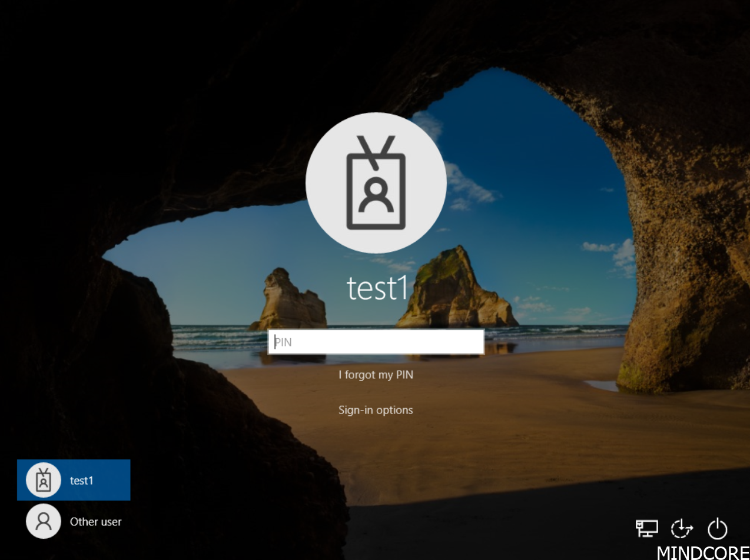The image size is (750, 560).
Task: Click the Other user person icon
Action: click(x=44, y=521)
